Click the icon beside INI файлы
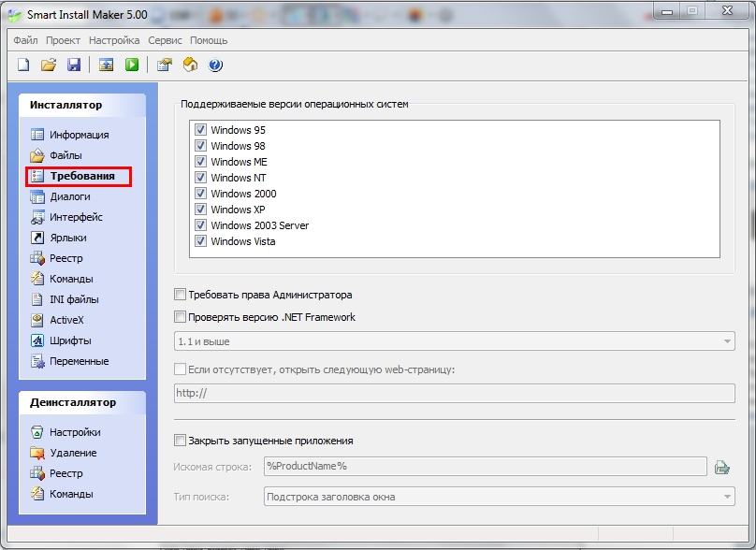The width and height of the screenshot is (756, 550). (x=37, y=299)
